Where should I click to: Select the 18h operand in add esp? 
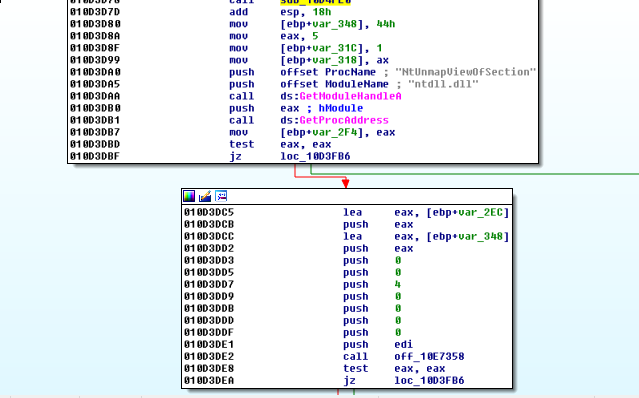(322, 12)
